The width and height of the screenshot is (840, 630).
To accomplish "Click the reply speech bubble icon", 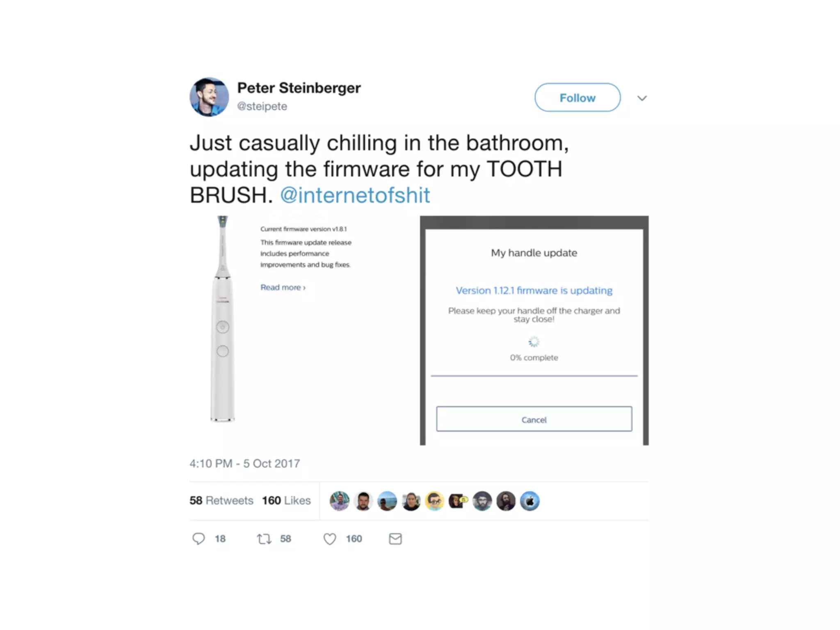I will point(199,539).
